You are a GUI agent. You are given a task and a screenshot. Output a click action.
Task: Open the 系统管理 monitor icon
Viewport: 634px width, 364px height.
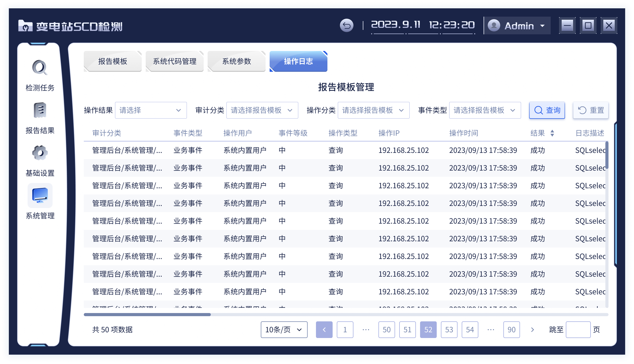click(x=40, y=196)
